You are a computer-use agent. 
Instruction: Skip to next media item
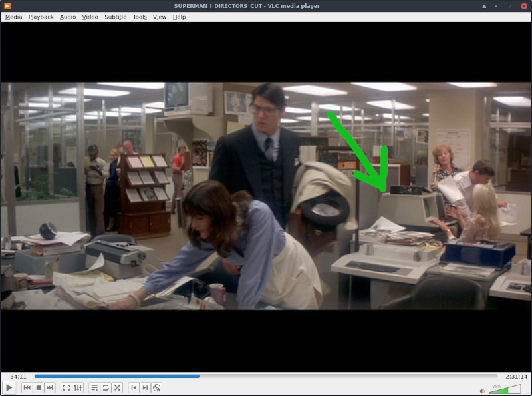click(49, 387)
